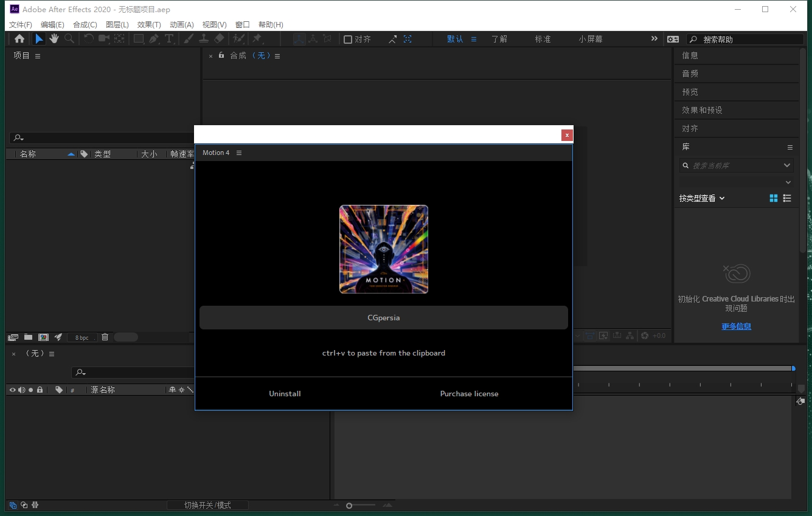Click the fast previews icon below viewer
This screenshot has height=516, width=812.
click(x=603, y=335)
